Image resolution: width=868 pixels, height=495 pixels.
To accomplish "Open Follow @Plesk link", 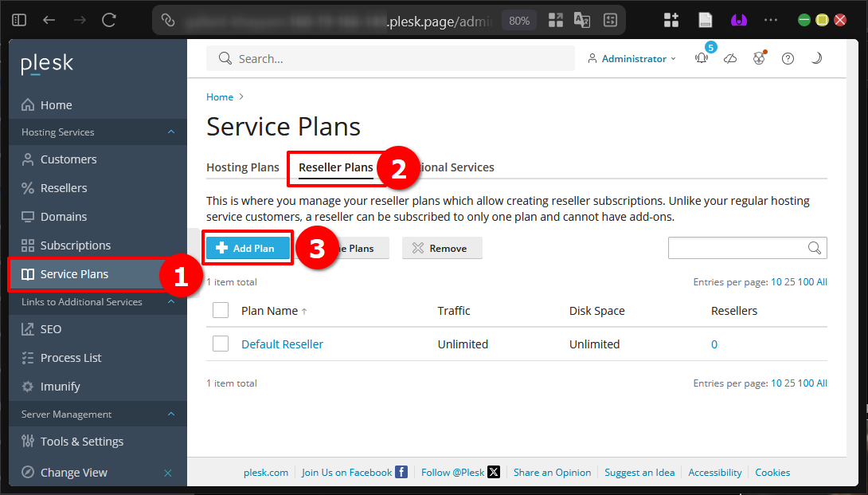I will pos(460,472).
